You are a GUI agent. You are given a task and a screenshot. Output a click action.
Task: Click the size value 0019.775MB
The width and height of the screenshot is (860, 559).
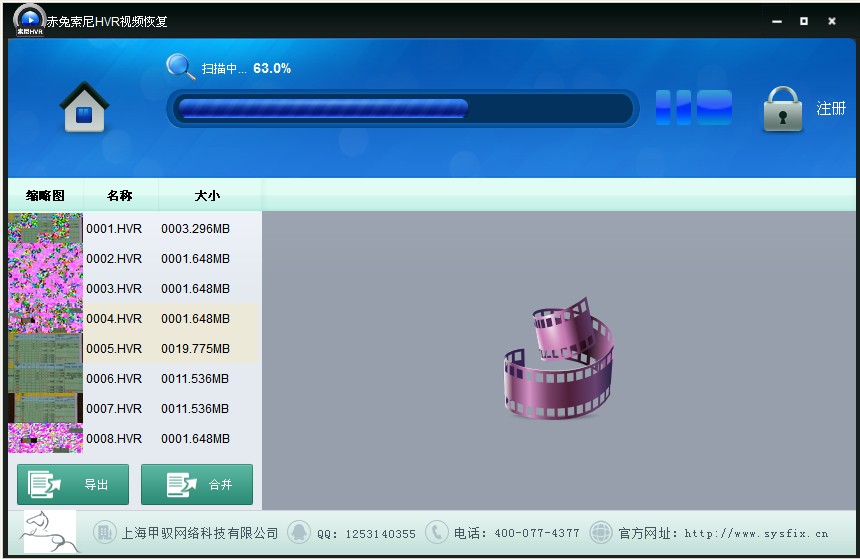point(195,349)
